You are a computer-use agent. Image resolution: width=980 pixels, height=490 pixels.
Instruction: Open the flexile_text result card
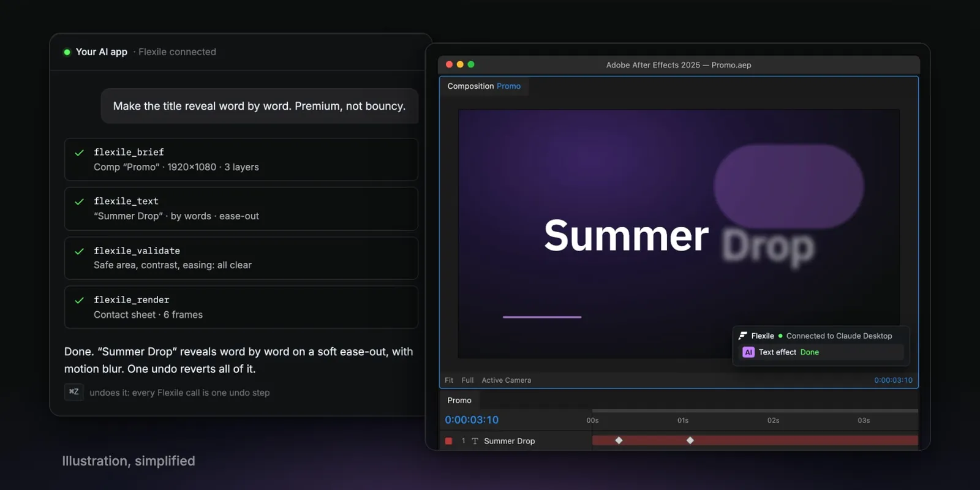241,209
